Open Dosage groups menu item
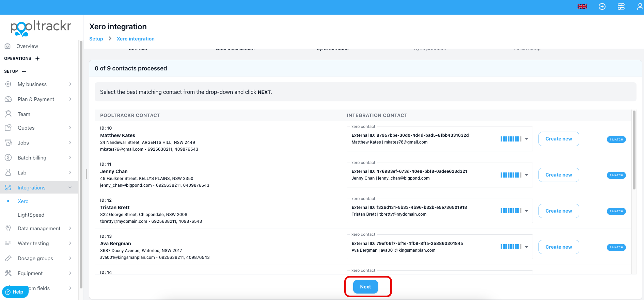644x300 pixels. pos(35,259)
